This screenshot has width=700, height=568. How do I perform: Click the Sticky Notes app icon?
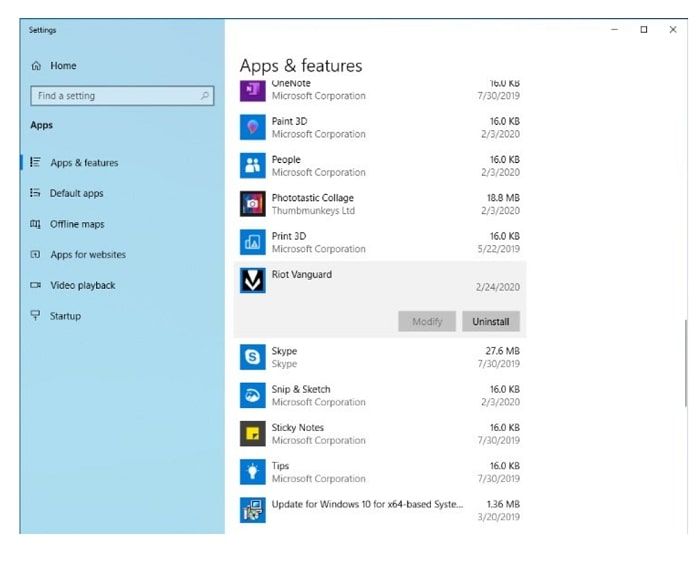coord(252,434)
